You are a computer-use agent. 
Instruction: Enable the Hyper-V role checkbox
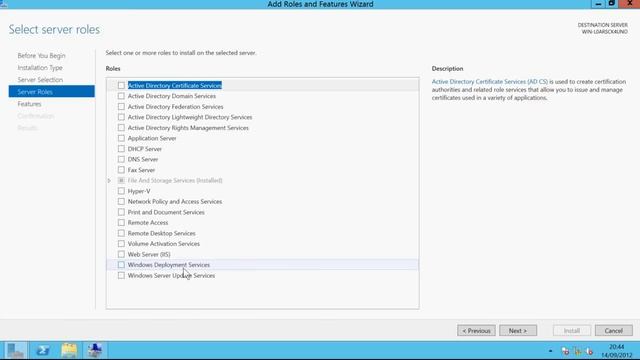click(121, 191)
